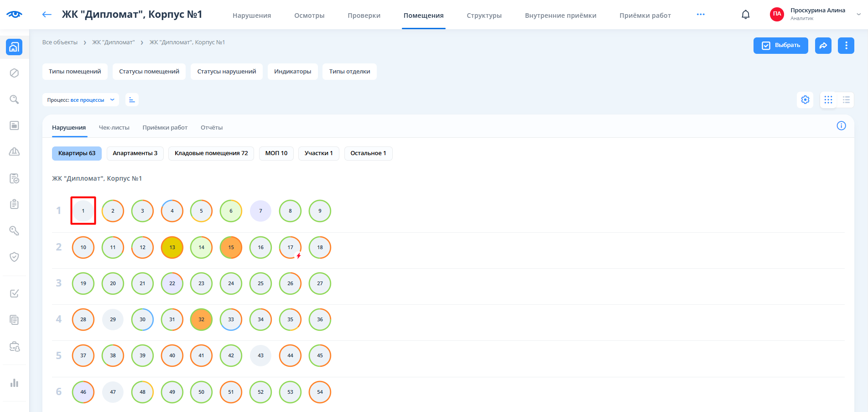This screenshot has width=868, height=412.
Task: Select the Апартаменты 3 filter chip
Action: (x=135, y=153)
